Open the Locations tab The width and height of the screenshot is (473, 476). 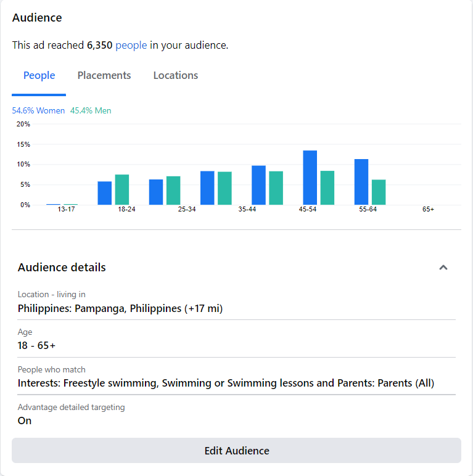coord(176,75)
